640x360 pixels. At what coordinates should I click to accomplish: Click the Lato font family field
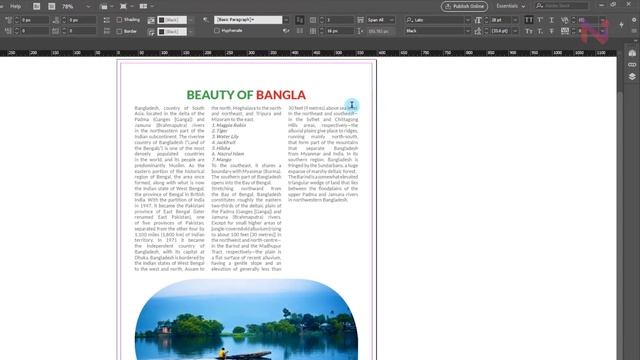435,20
